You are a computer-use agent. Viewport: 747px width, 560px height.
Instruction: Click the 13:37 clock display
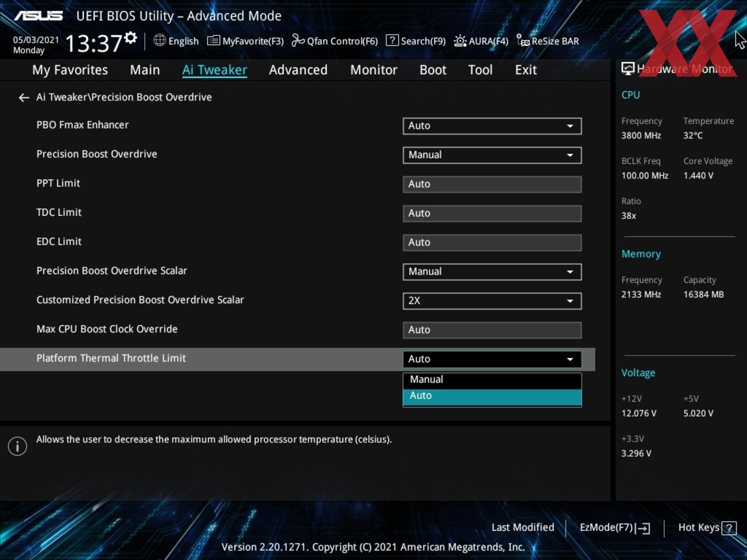(93, 43)
